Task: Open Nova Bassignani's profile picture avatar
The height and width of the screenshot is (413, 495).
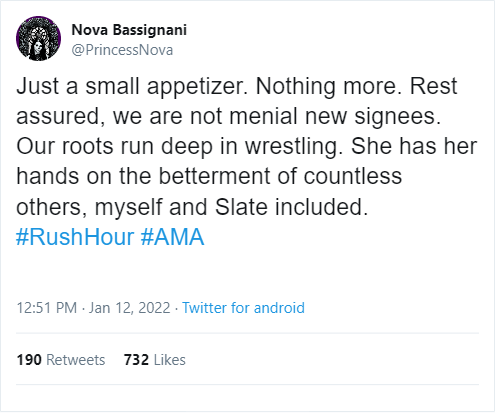Action: pos(38,38)
